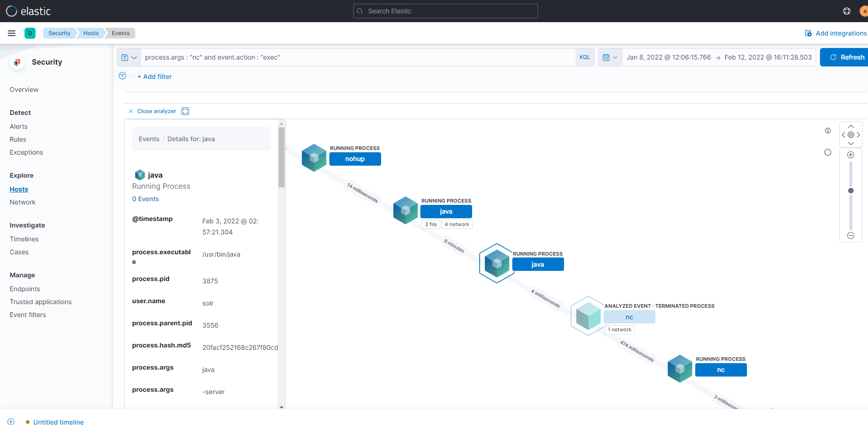Image resolution: width=868 pixels, height=425 pixels.
Task: Go to Alerts in sidebar
Action: (x=18, y=126)
